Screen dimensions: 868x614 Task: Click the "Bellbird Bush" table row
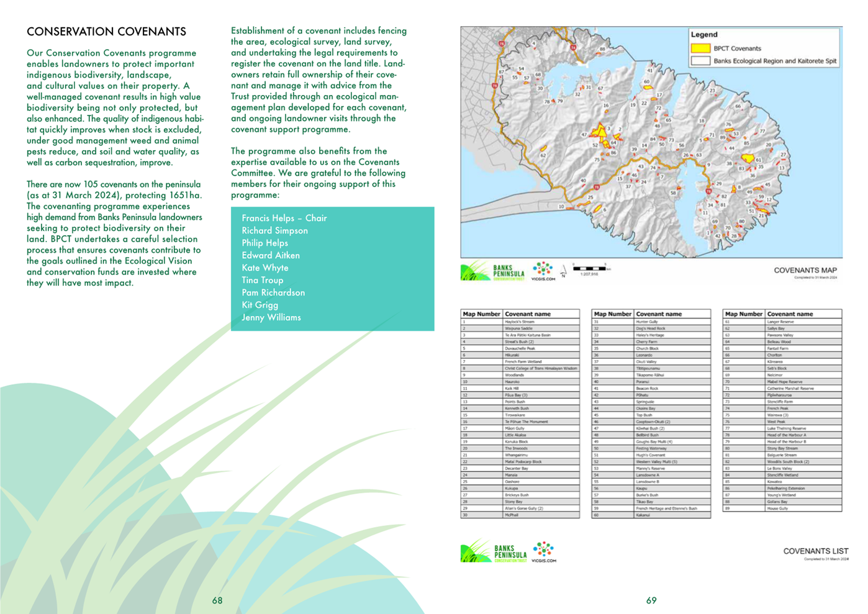click(x=651, y=435)
